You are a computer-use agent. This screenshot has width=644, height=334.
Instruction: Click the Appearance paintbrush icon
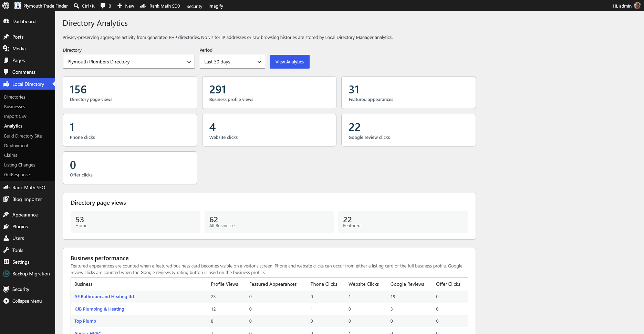6,215
